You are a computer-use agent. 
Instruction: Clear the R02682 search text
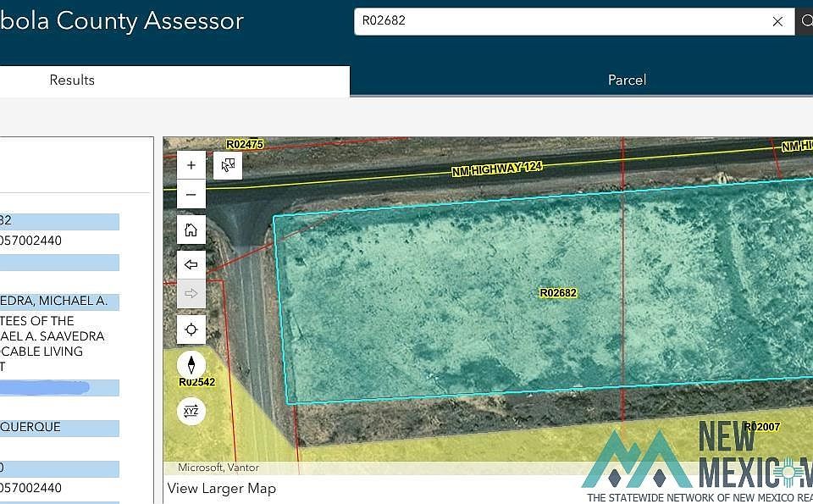coord(777,21)
